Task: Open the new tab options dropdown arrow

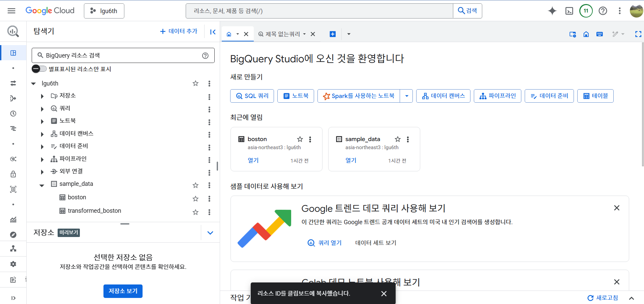Action: point(349,34)
